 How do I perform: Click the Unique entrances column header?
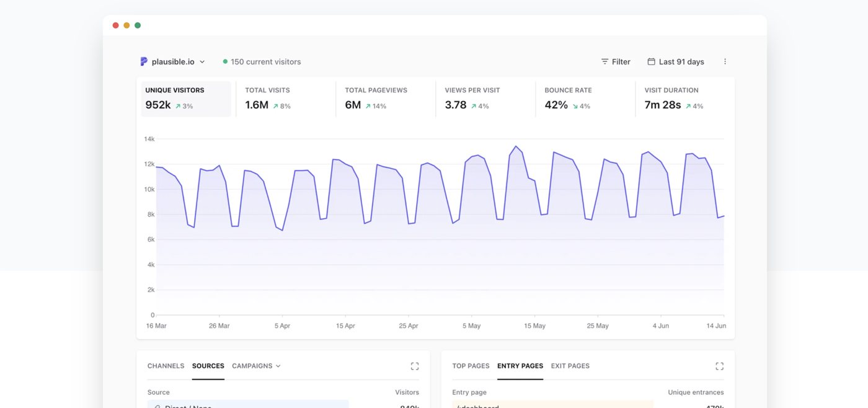[x=696, y=392]
